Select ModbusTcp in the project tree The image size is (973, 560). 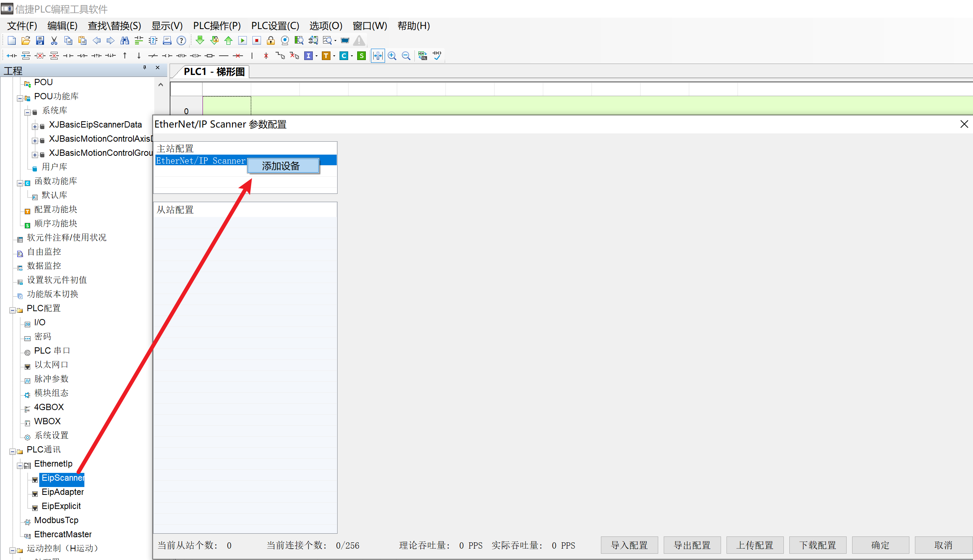tap(56, 520)
